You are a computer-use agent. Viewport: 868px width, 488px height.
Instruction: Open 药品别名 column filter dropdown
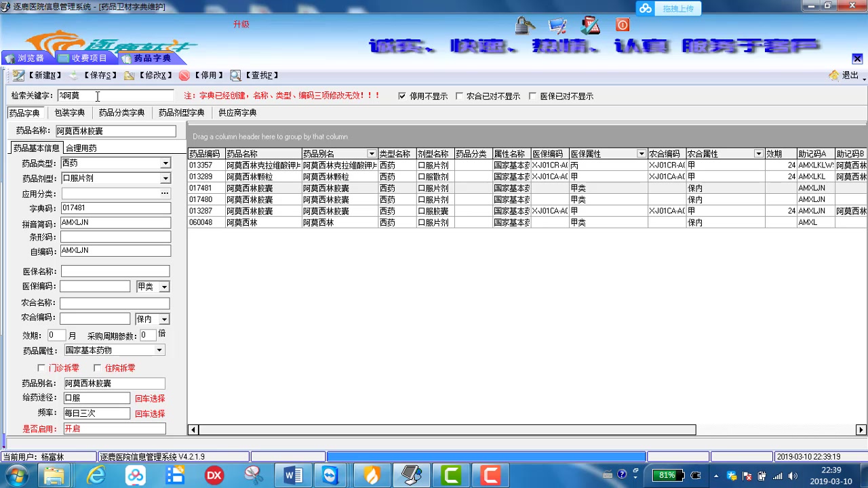(x=371, y=154)
